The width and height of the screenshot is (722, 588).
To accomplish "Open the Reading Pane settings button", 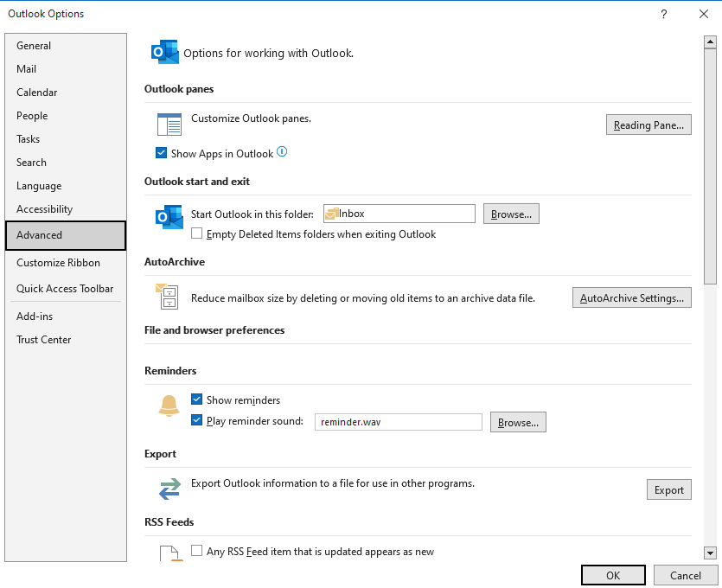I will click(x=649, y=125).
